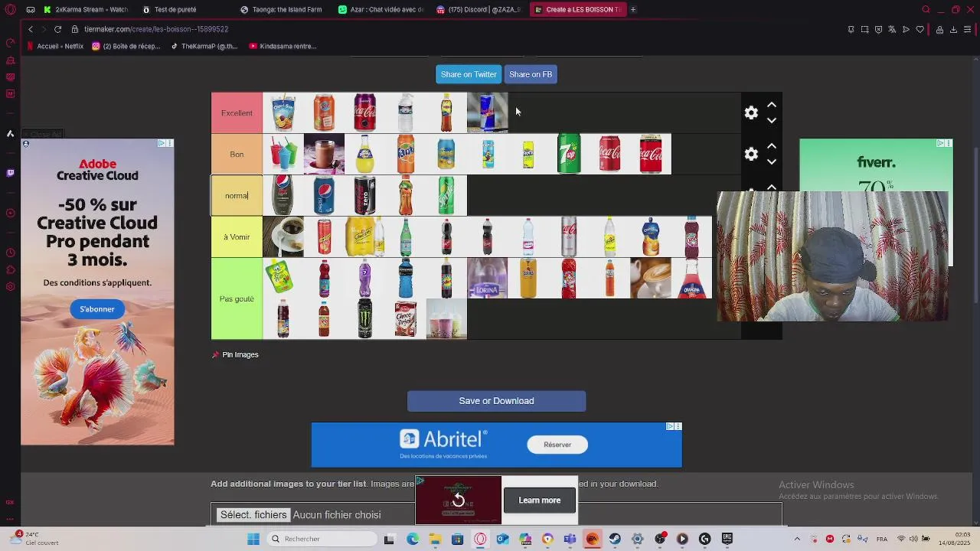Click Sélect. fichiers file chooser button
The image size is (980, 551).
click(253, 515)
